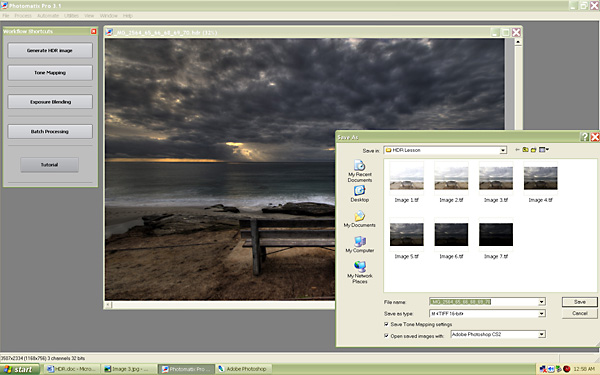Open the Tutorial
The width and height of the screenshot is (600, 375).
tap(49, 165)
